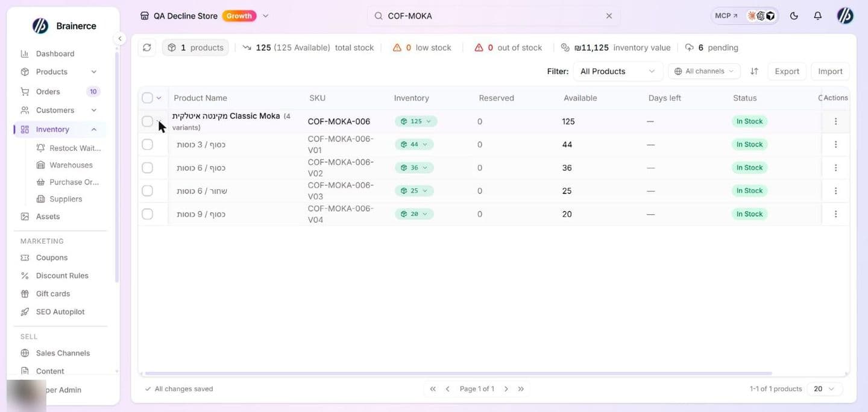
Task: Click the Brainerce logo icon in sidebar
Action: [40, 26]
